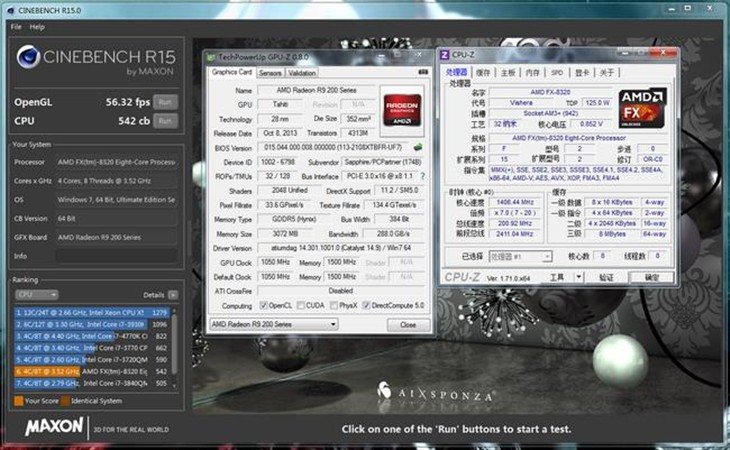Click the MAXON logo at bottom left
Viewport: 730px width, 450px height.
point(54,426)
